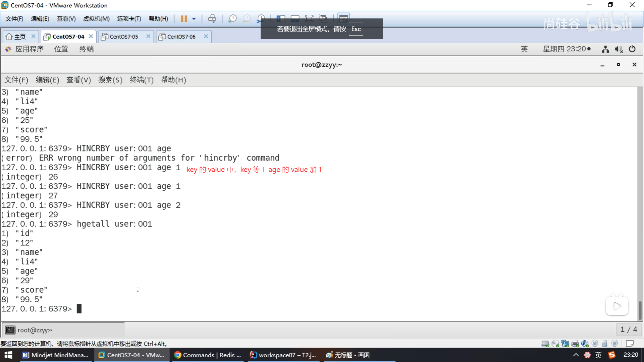Click the 1 / 4 workspace switcher

click(628, 329)
